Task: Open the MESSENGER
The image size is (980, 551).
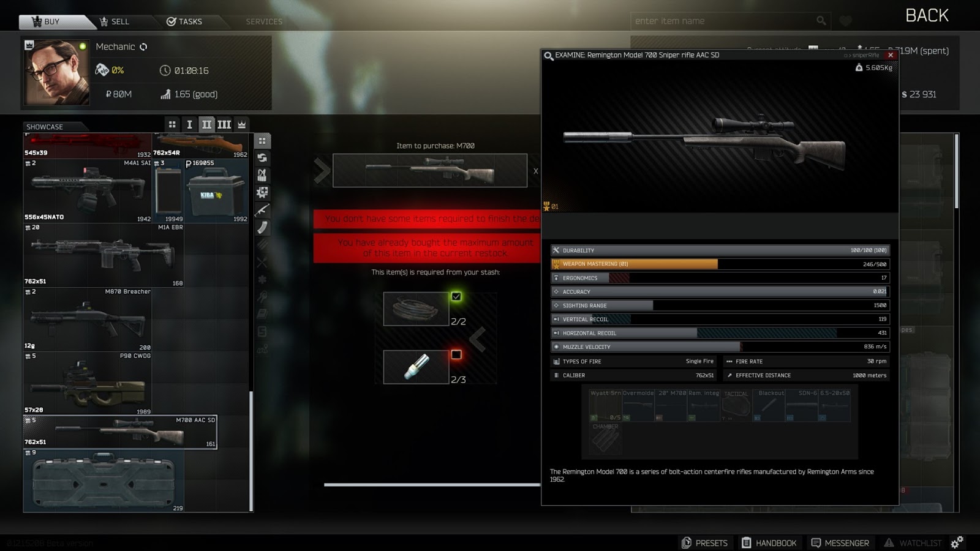Action: (x=840, y=543)
